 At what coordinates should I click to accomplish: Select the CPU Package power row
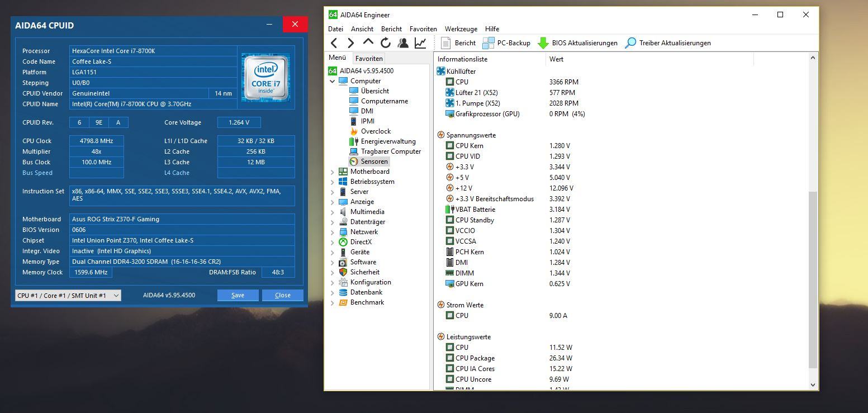tap(622, 358)
